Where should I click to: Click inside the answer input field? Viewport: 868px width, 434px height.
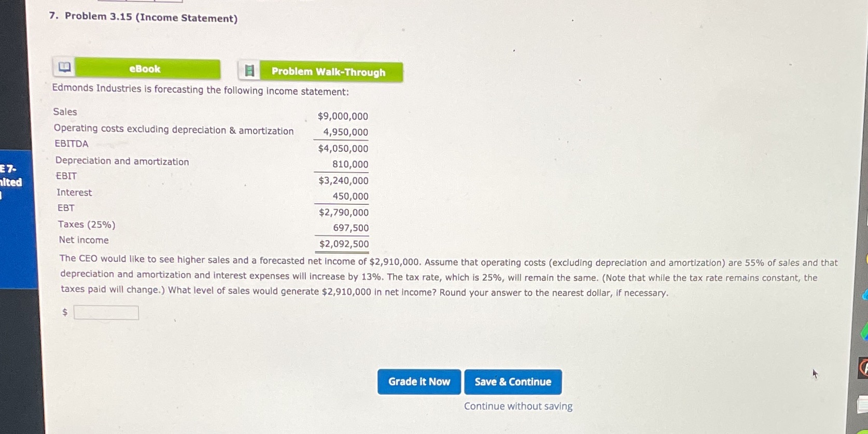[106, 312]
